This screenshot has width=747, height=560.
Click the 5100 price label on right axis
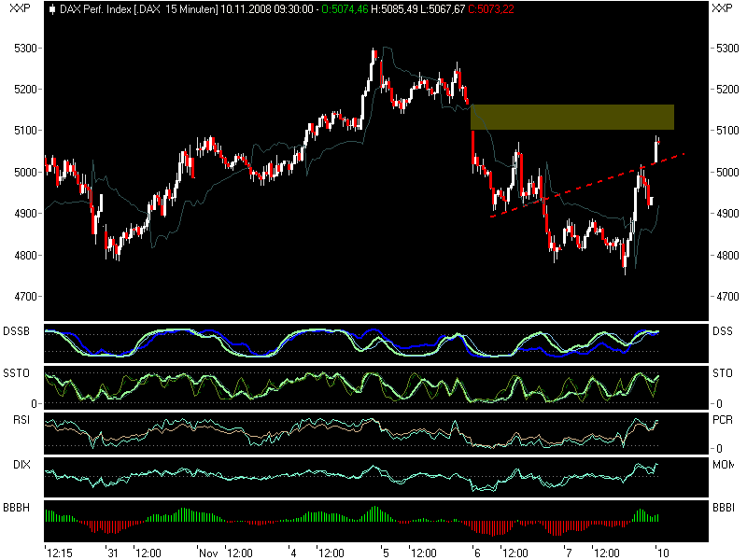click(727, 130)
